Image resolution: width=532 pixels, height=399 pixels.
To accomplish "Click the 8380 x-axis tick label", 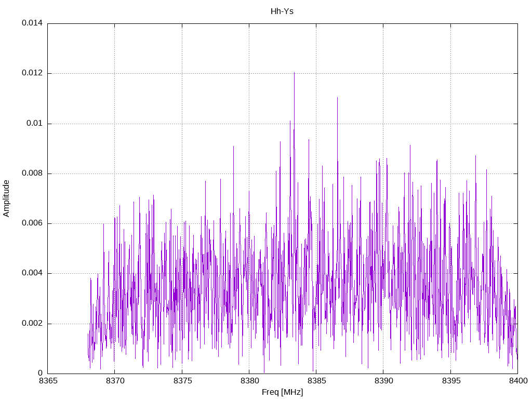I will tap(249, 381).
